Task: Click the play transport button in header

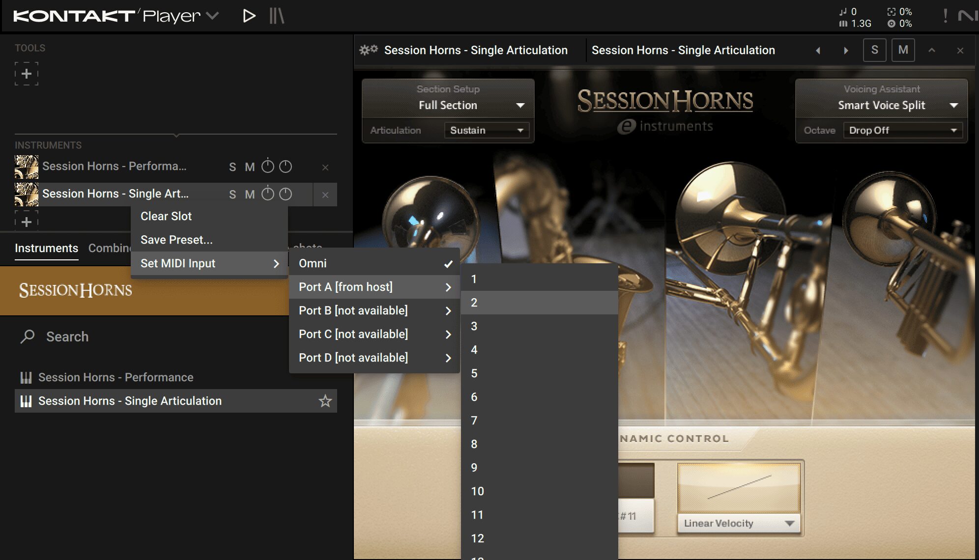Action: coord(249,16)
